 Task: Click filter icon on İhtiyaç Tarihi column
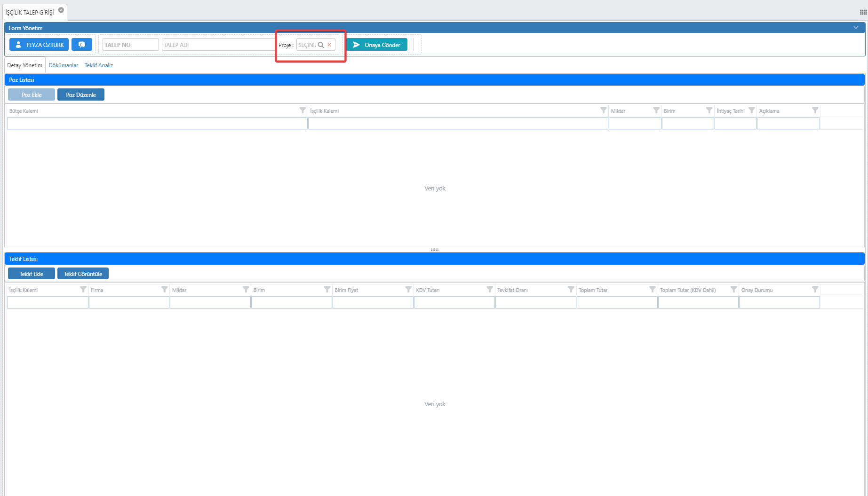point(751,110)
